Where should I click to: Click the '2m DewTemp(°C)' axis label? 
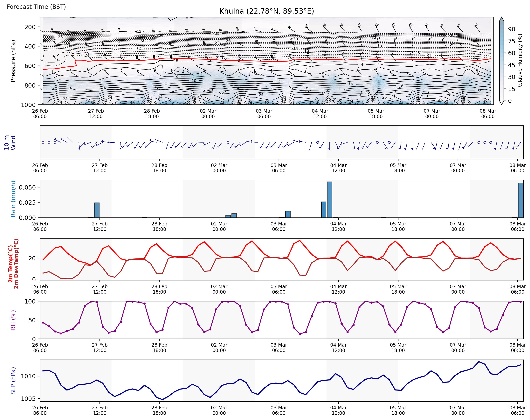click(x=16, y=264)
